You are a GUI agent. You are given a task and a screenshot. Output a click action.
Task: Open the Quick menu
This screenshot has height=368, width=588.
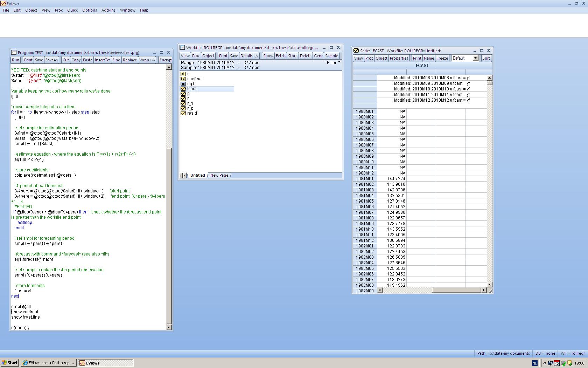coord(72,10)
